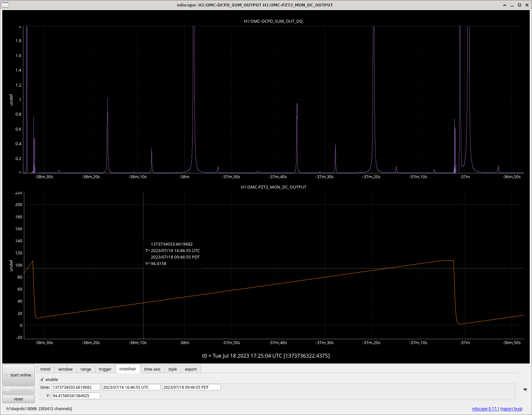Viewport: 532px width, 415px height.
Task: Select the range tab
Action: point(86,369)
